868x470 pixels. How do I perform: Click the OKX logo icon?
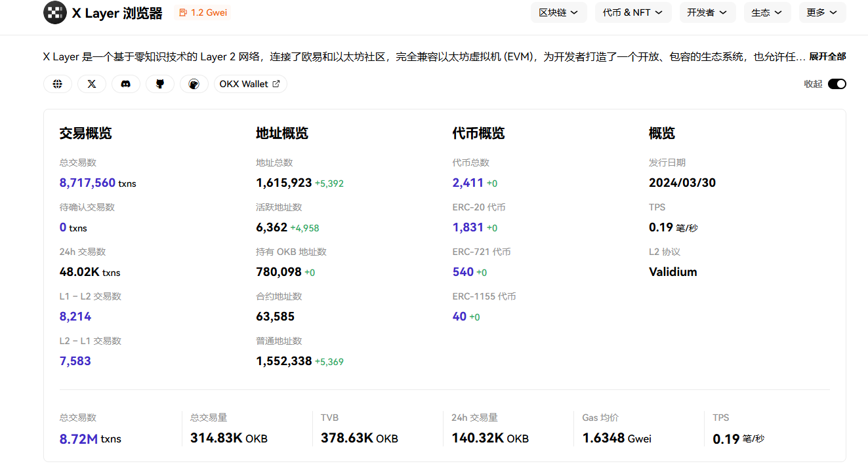click(x=55, y=12)
